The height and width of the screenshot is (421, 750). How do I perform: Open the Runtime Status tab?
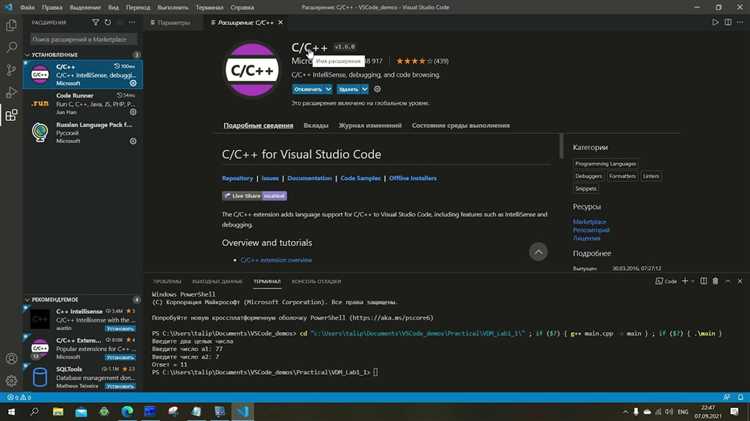461,125
